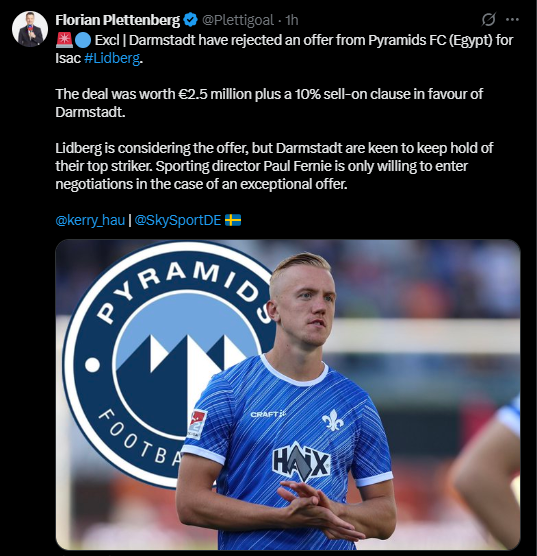Open Florian Plettenberg's profile avatar
537x556 pixels.
30,29
